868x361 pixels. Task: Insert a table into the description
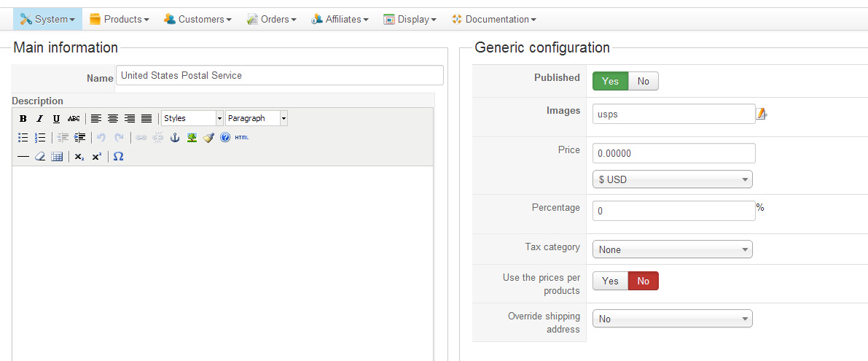[57, 156]
